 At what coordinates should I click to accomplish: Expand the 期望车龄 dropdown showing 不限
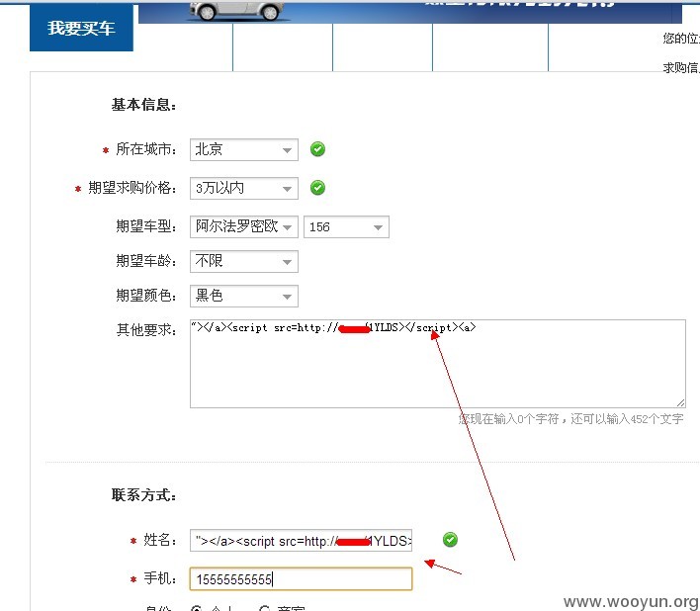(x=244, y=261)
